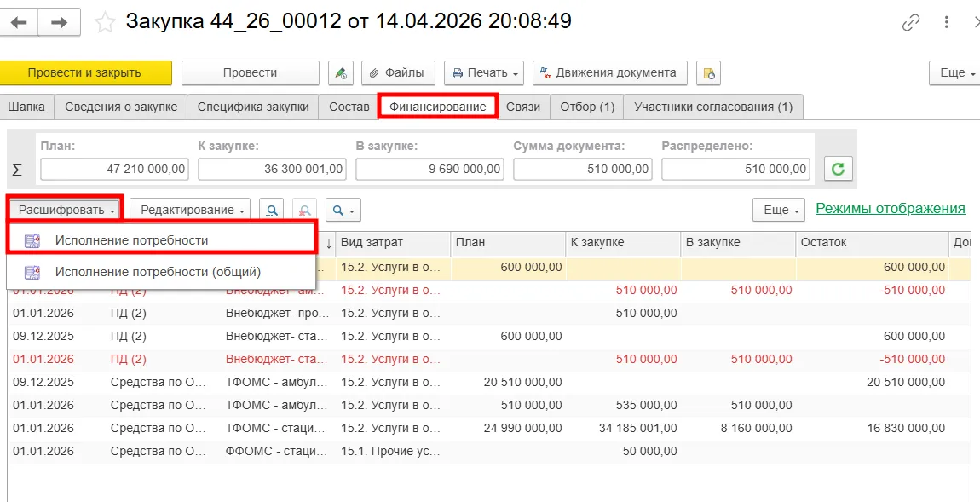Image resolution: width=980 pixels, height=502 pixels.
Task: Click the pencil with green mark icon
Action: [341, 73]
